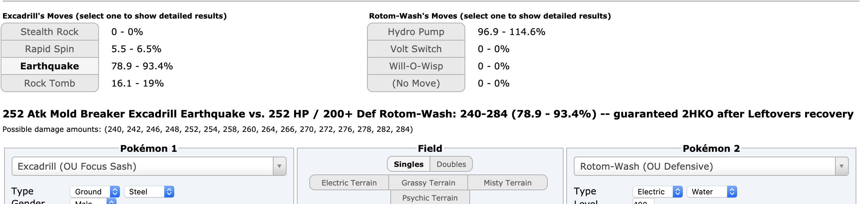The height and width of the screenshot is (204, 868).
Task: Toggle Psychic Terrain on the field
Action: [x=430, y=198]
